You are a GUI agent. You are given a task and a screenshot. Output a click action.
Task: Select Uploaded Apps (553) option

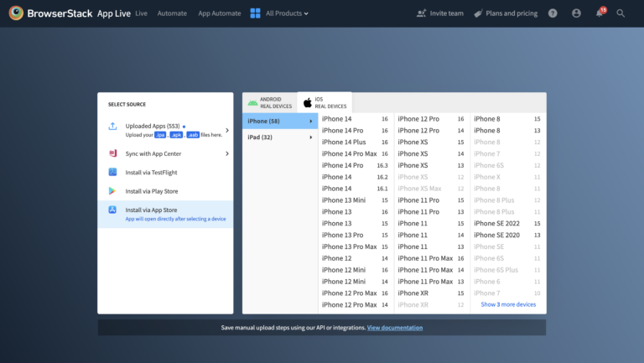click(165, 130)
